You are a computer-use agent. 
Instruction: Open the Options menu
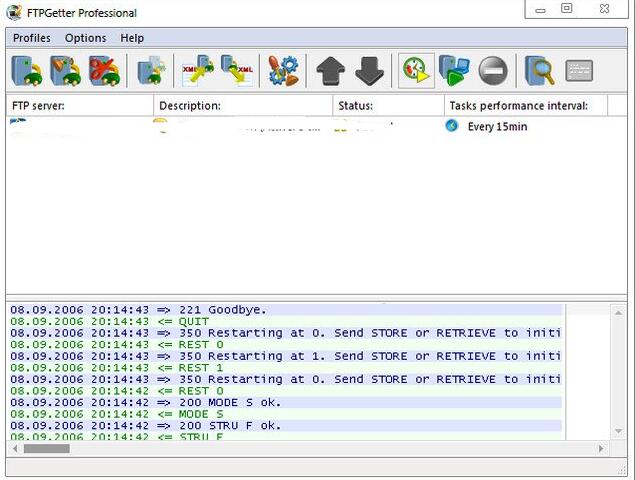85,38
